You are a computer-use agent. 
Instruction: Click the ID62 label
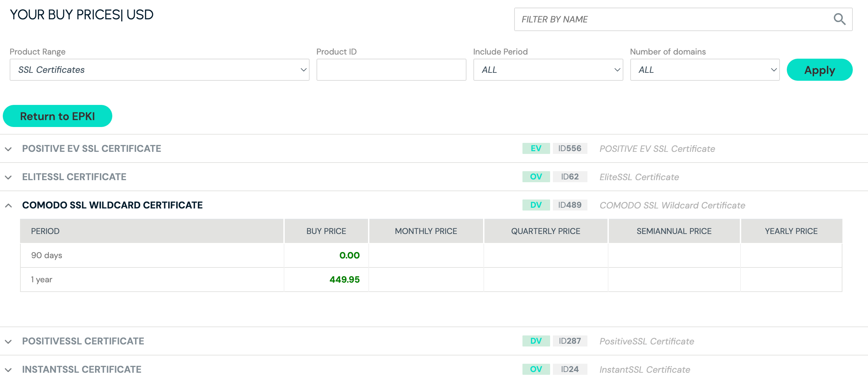pos(570,177)
